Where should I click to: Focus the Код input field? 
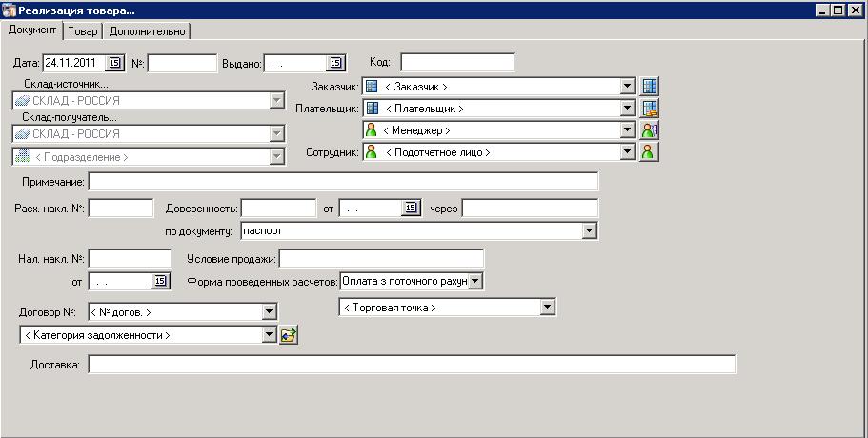[x=456, y=63]
